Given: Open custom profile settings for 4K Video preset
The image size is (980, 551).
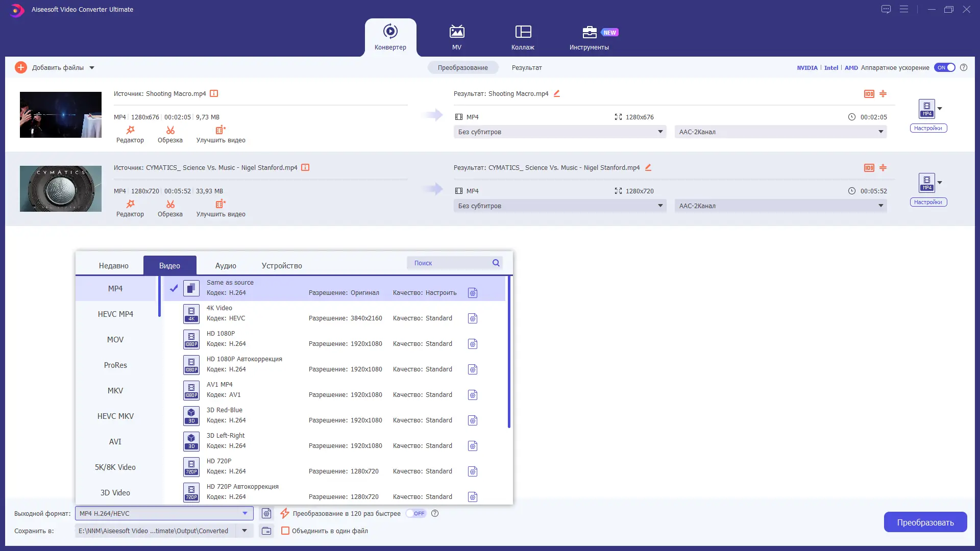Looking at the screenshot, I should tap(473, 318).
